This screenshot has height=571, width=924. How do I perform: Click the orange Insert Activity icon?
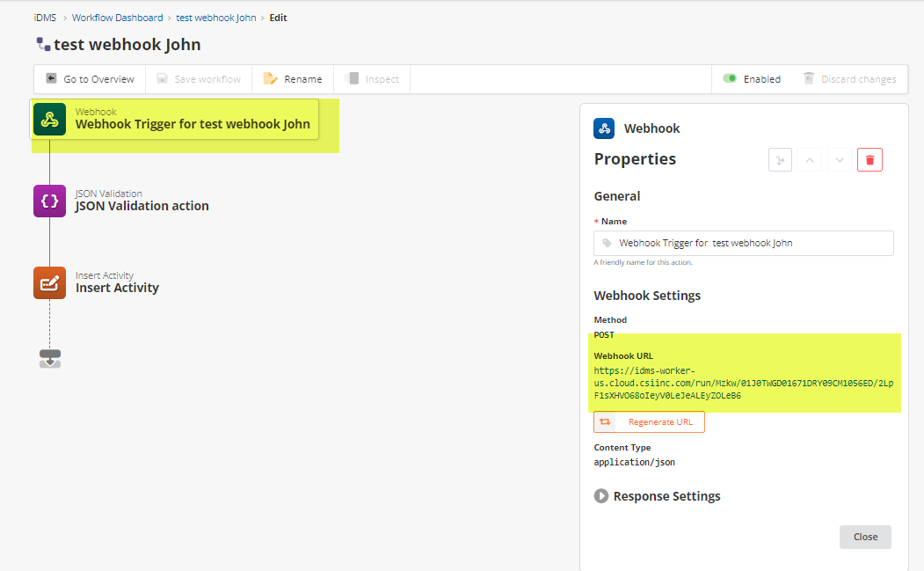point(50,282)
